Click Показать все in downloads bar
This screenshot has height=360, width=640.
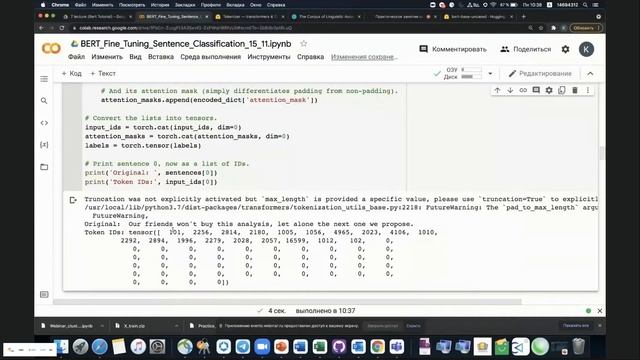576,326
